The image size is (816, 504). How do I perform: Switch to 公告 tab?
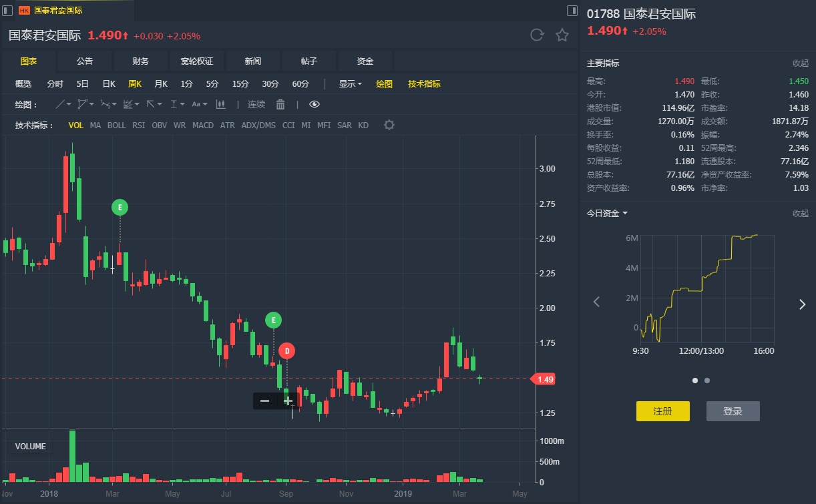[x=85, y=61]
